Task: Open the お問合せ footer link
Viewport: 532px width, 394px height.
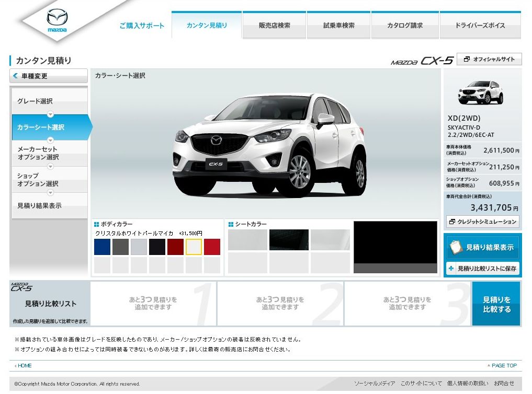Action: tap(504, 383)
